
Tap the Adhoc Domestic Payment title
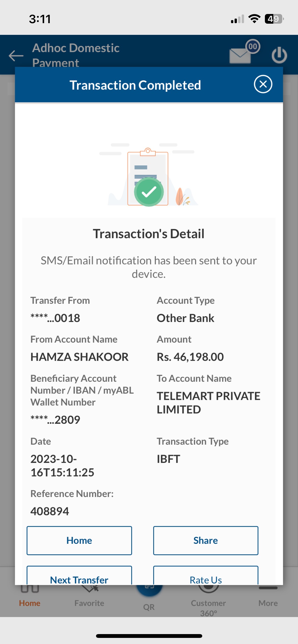[x=76, y=55]
